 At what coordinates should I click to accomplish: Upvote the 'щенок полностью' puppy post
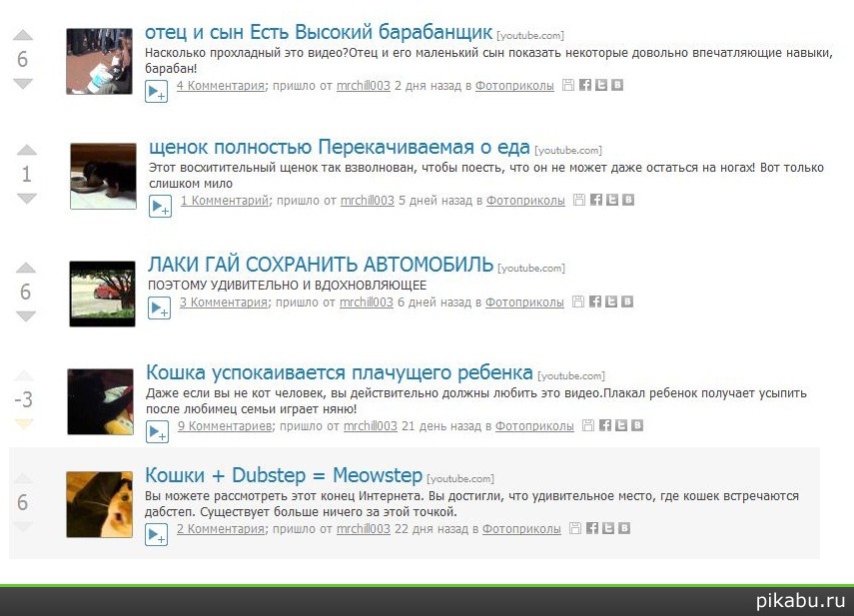[x=27, y=151]
